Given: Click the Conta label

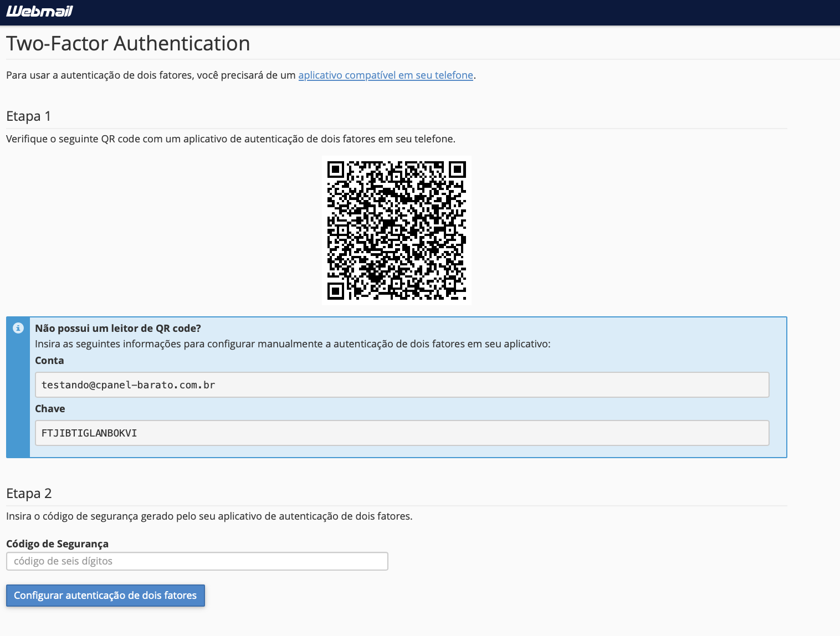Looking at the screenshot, I should tap(49, 361).
